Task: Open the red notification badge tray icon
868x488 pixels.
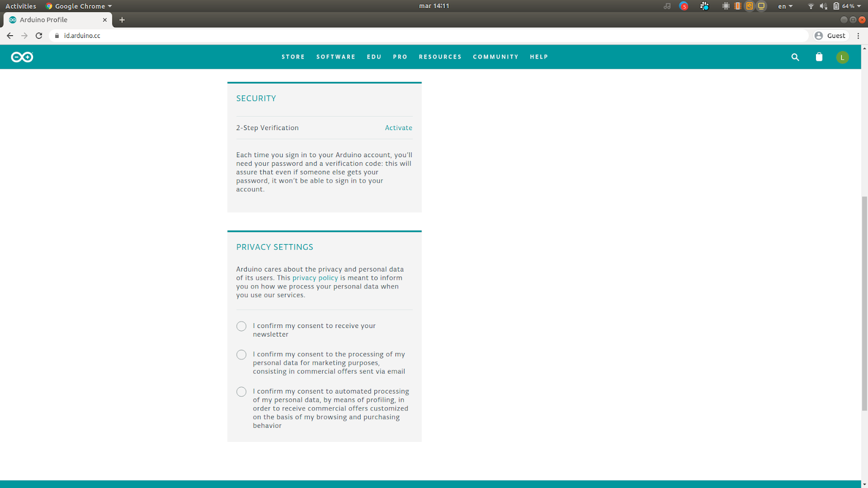Action: click(x=684, y=6)
